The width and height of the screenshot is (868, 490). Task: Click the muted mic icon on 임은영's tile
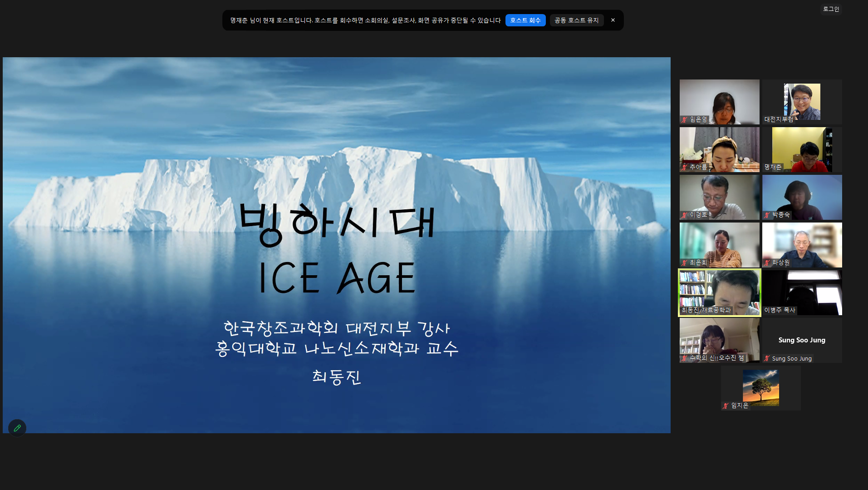(x=683, y=120)
